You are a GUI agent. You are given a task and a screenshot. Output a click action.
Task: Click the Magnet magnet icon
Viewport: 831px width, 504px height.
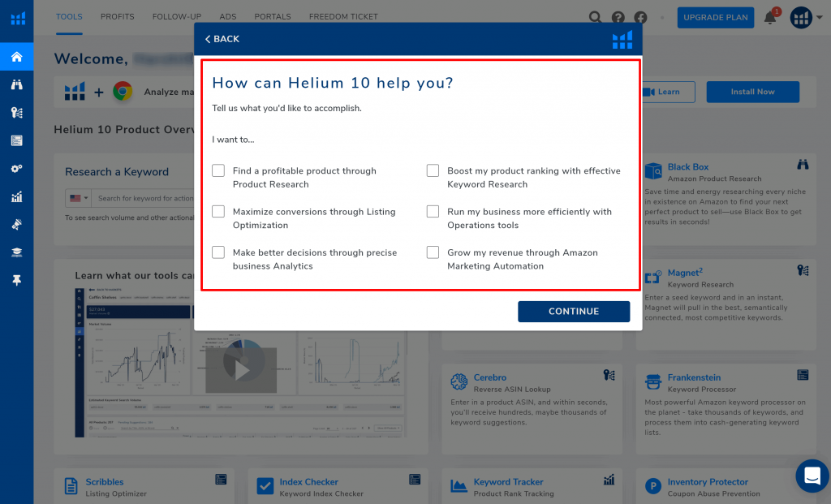coord(653,278)
